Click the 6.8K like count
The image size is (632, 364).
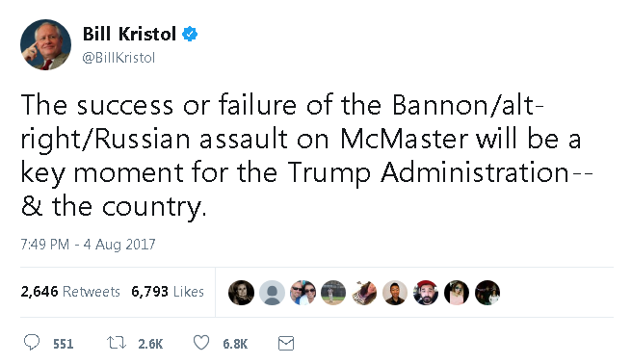coord(235,344)
